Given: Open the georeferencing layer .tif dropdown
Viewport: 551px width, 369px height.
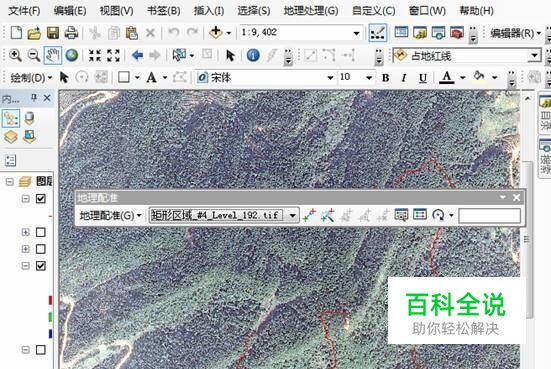Looking at the screenshot, I should (x=292, y=215).
